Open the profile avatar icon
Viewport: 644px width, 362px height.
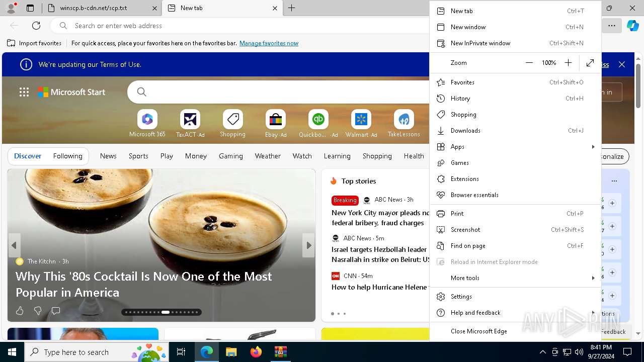pyautogui.click(x=11, y=8)
